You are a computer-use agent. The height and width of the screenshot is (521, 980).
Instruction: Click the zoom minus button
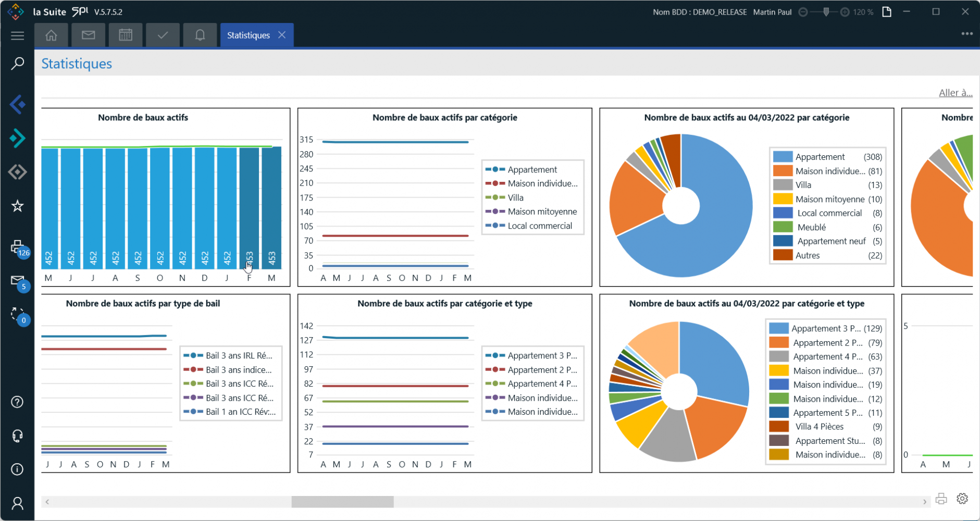(803, 12)
